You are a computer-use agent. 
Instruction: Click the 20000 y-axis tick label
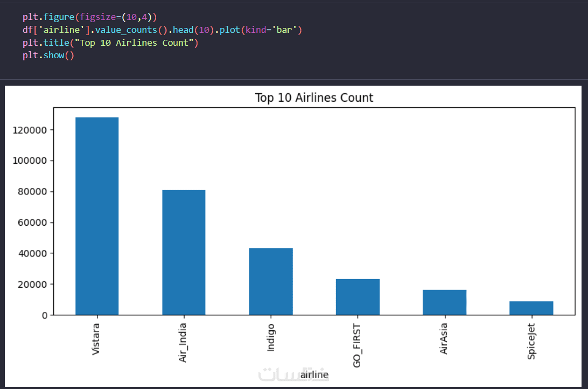tap(32, 284)
